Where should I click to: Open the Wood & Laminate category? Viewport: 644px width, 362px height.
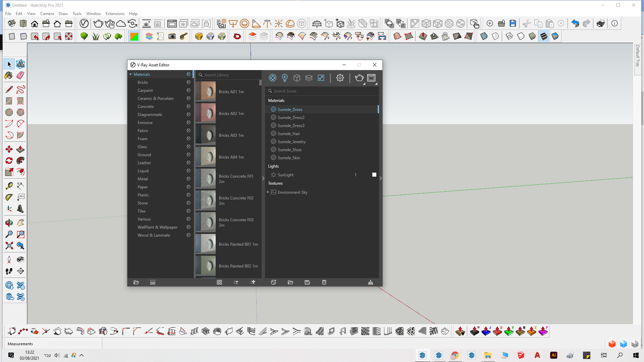click(x=154, y=235)
